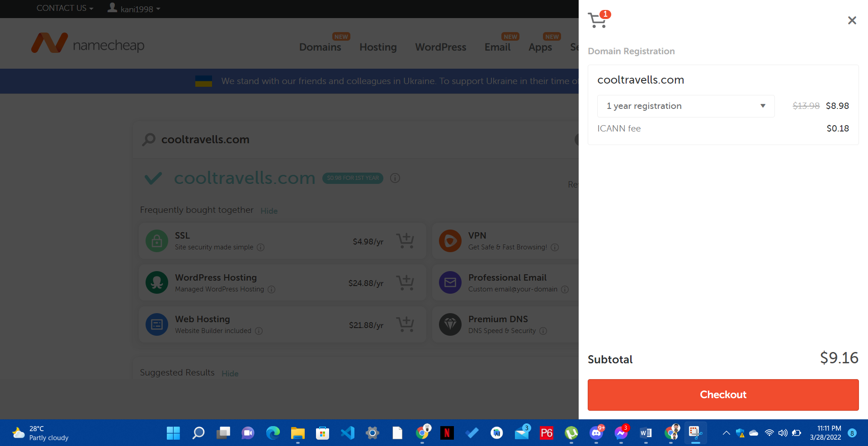
Task: Click info icon beside Website Builder included
Action: coord(259,331)
